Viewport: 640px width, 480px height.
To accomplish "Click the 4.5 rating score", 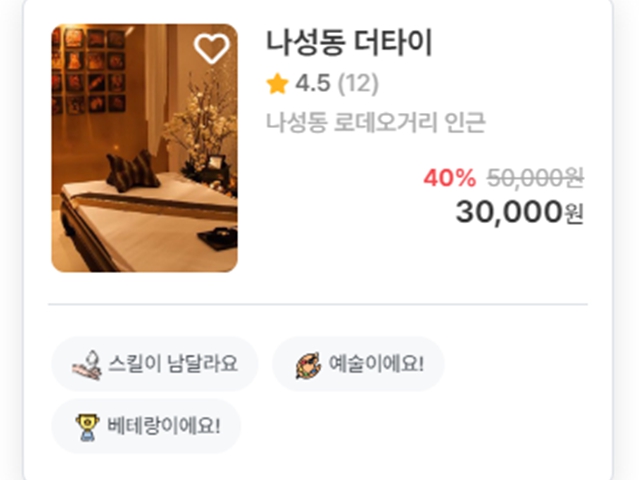I will point(313,83).
